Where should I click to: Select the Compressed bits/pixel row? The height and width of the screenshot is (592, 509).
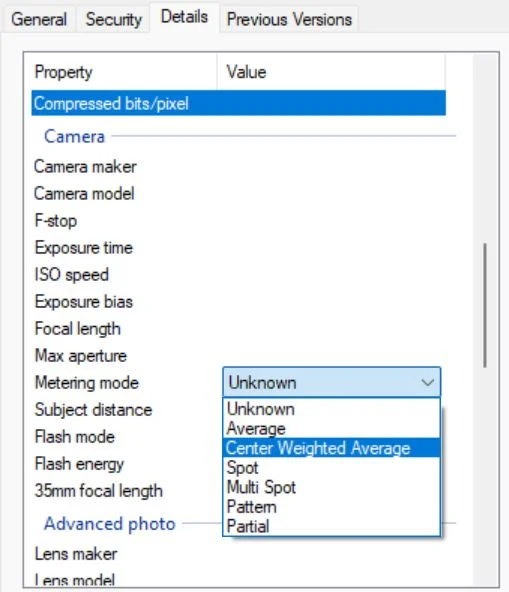[x=239, y=103]
